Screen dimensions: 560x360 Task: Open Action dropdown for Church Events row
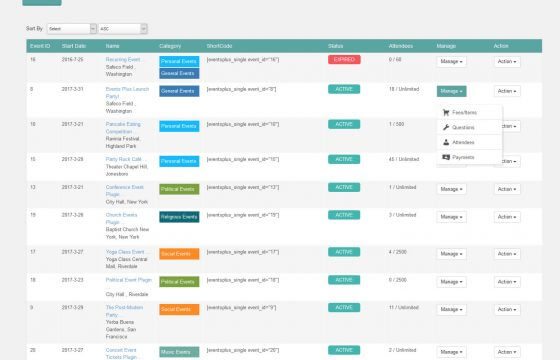coord(507,217)
